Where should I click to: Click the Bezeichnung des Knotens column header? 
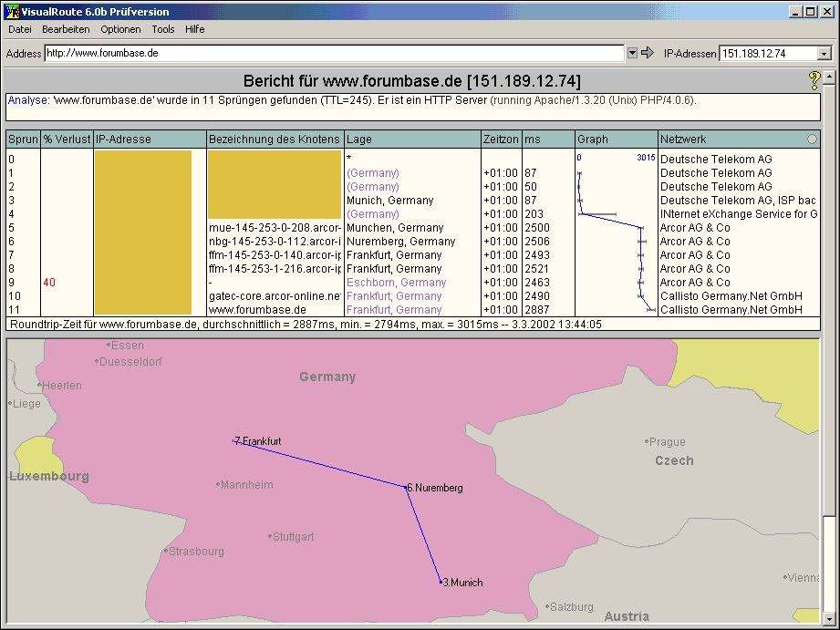[275, 139]
